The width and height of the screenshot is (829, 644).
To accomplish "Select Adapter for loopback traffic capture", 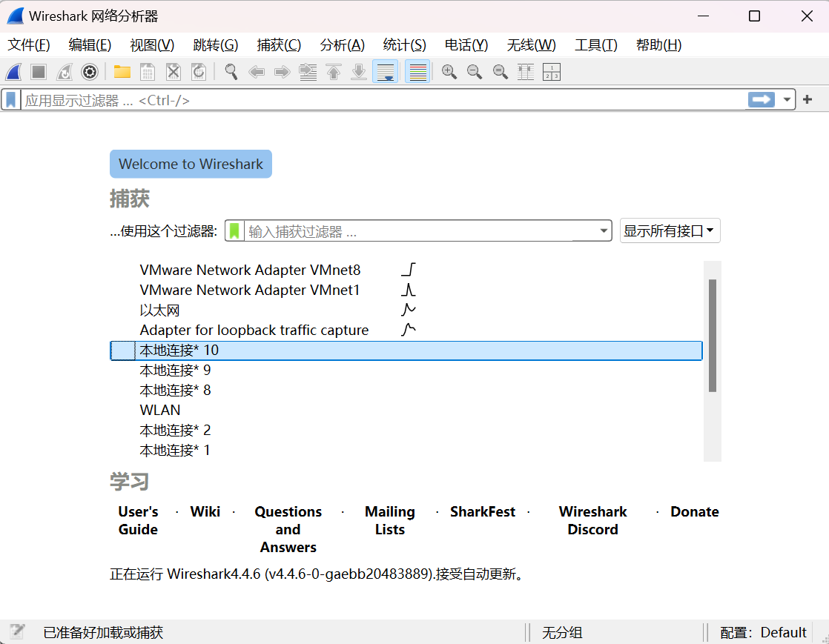I will [406, 331].
